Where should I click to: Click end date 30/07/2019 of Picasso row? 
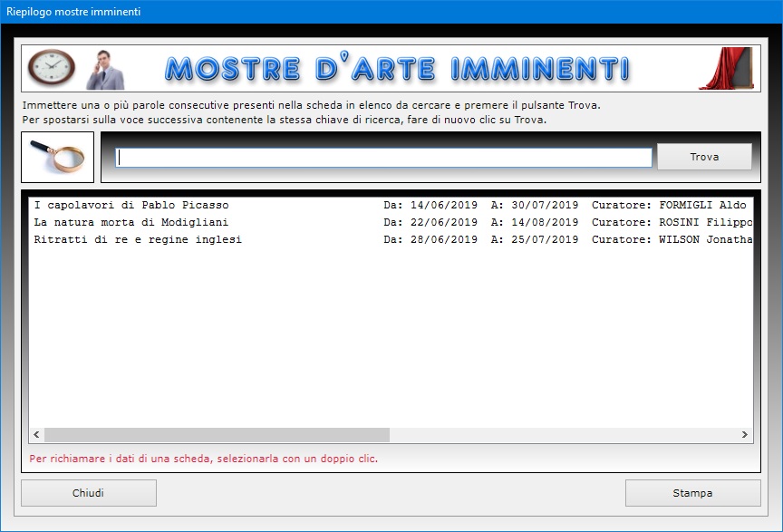545,205
